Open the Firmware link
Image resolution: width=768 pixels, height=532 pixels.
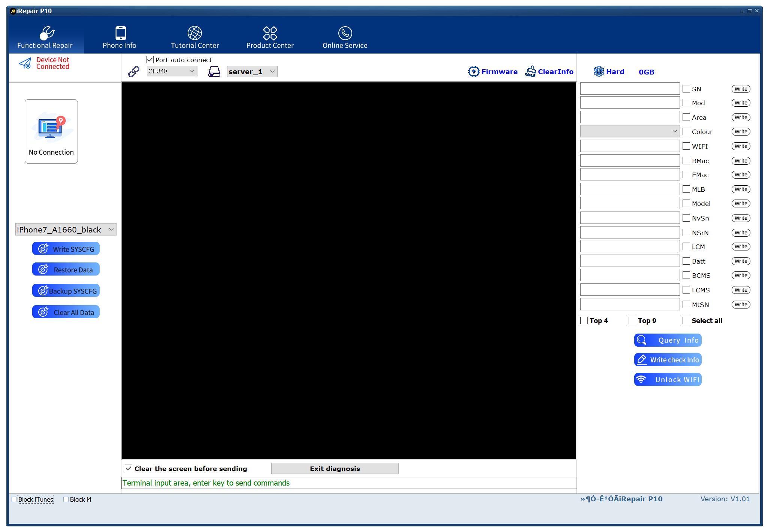(x=499, y=72)
